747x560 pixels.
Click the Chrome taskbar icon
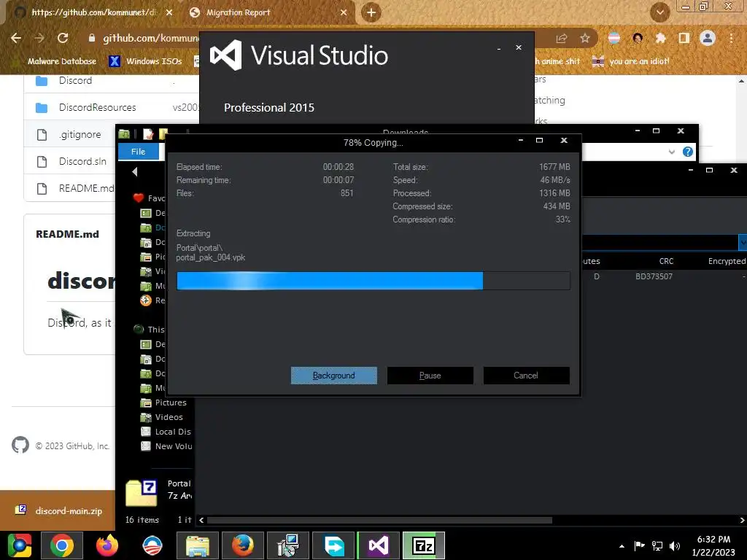pyautogui.click(x=62, y=545)
